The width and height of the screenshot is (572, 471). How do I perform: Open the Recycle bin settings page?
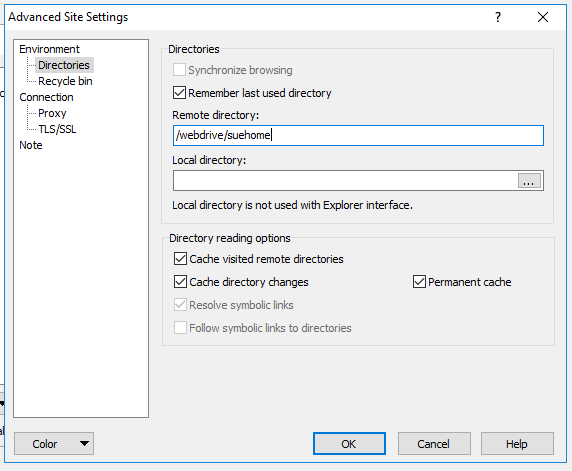pyautogui.click(x=65, y=81)
